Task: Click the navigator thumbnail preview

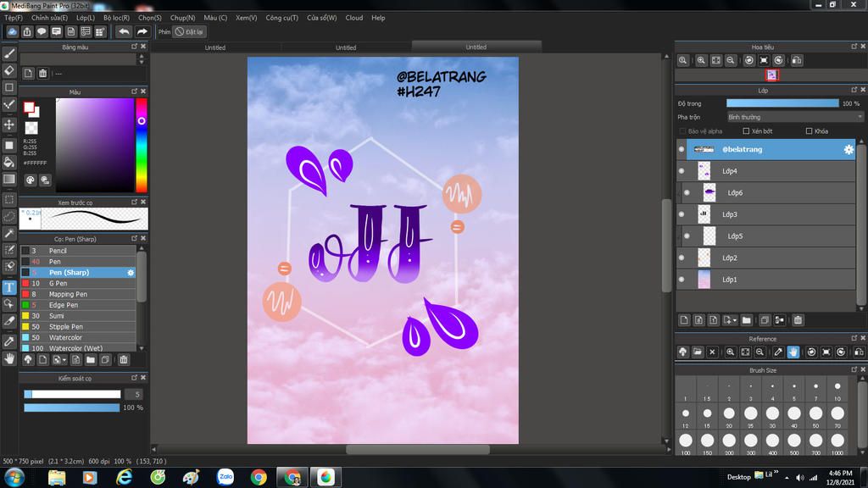Action: 771,75
